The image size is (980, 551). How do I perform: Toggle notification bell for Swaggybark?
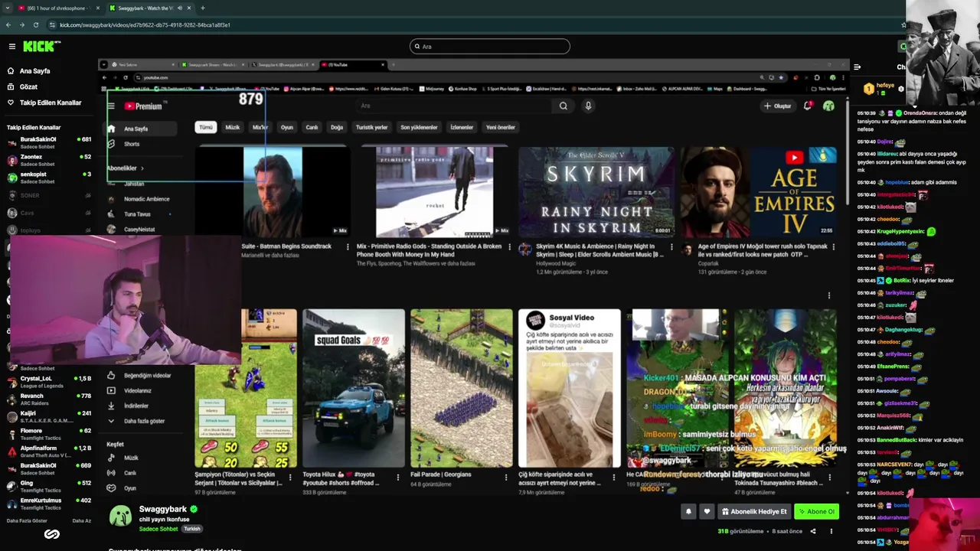[x=688, y=511]
